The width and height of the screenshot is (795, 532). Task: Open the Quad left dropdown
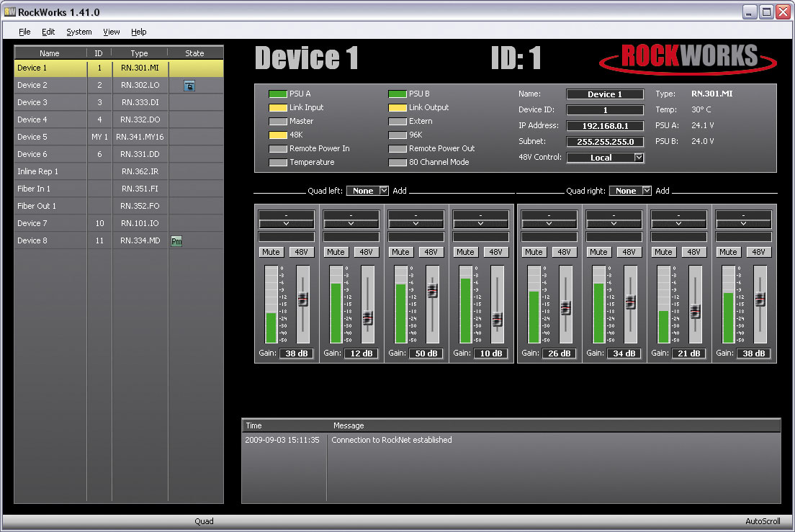[384, 191]
